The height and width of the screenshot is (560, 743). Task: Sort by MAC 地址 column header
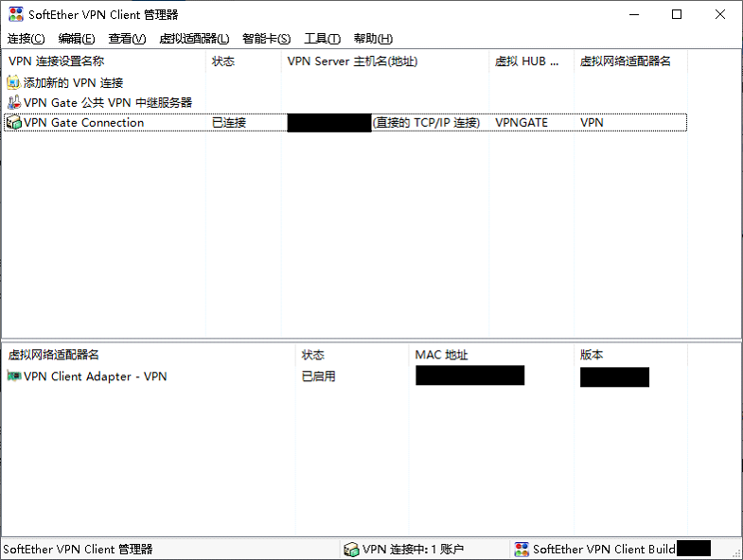pyautogui.click(x=491, y=355)
